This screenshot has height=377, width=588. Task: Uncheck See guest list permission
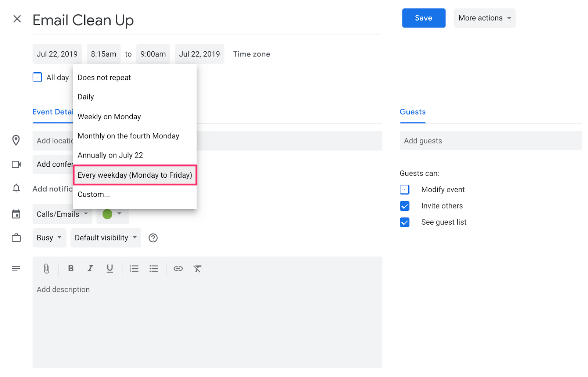click(x=405, y=222)
